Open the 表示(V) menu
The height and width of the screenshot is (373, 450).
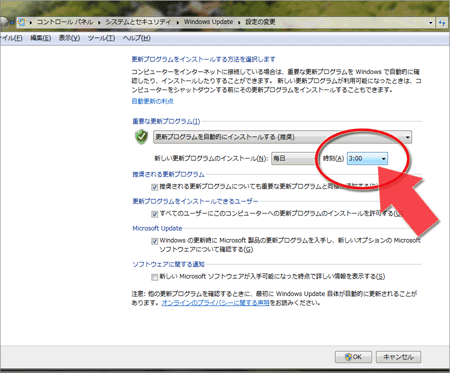69,38
